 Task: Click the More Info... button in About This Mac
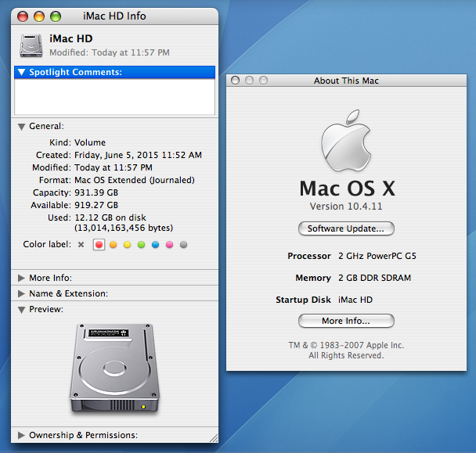[x=346, y=321]
